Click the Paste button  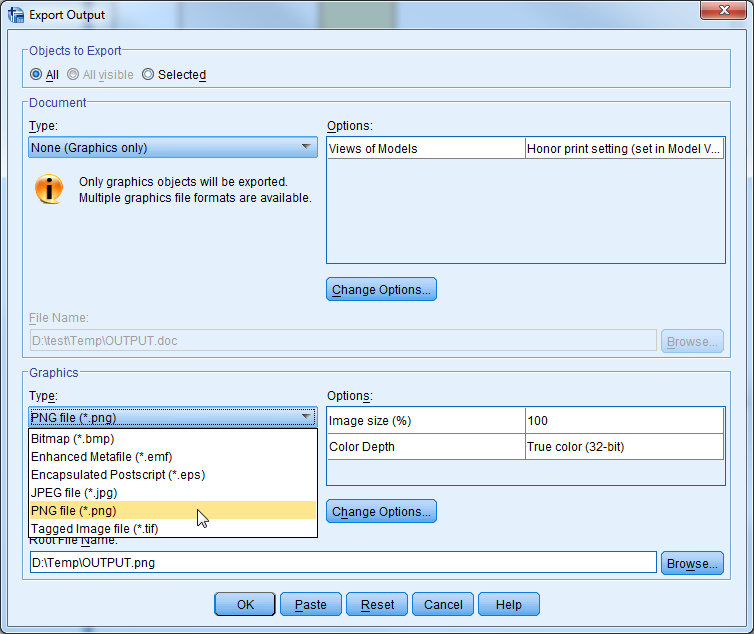click(310, 604)
